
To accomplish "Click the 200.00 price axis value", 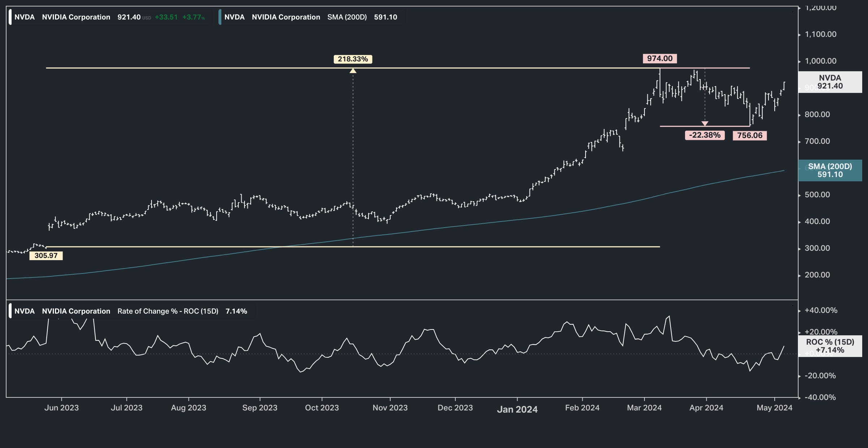I will coord(817,275).
